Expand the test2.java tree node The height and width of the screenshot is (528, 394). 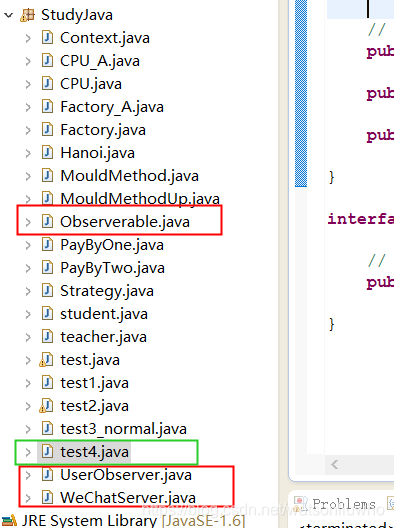(28, 406)
